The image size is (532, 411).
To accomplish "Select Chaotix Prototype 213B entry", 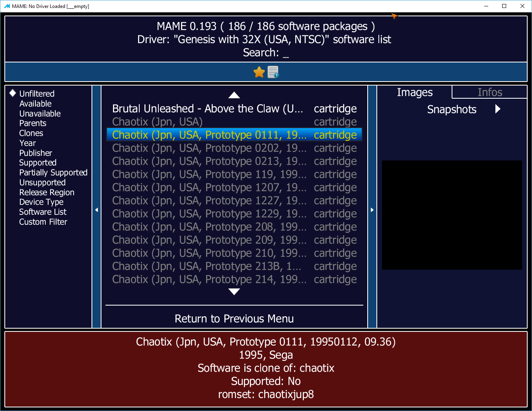I will (234, 266).
